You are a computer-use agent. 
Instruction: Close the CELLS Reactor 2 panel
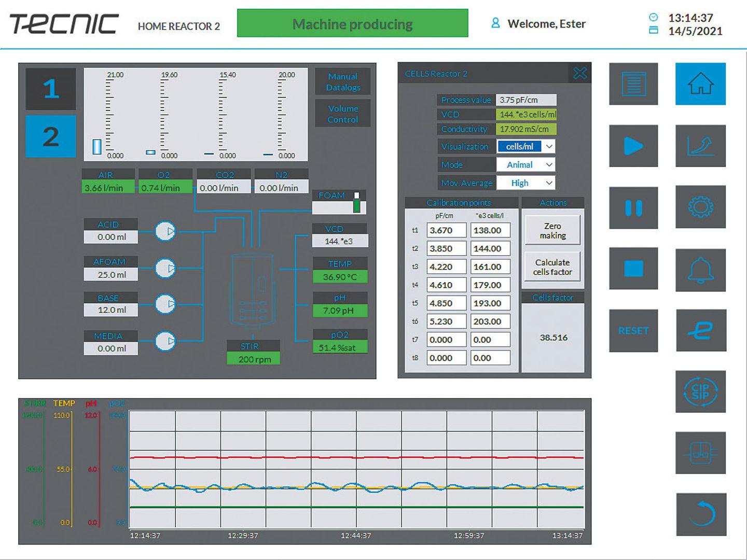pos(580,74)
